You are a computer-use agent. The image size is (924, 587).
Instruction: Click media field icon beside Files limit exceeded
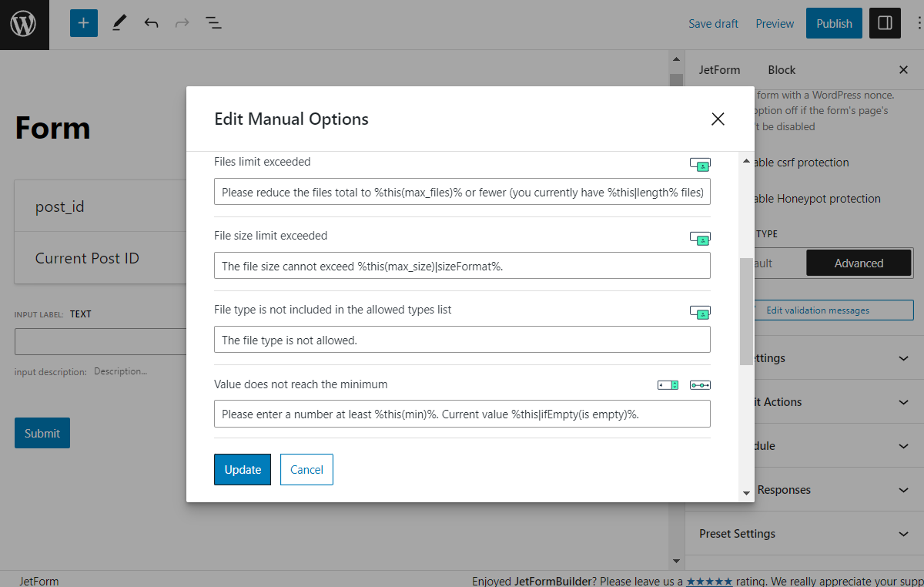tap(700, 164)
